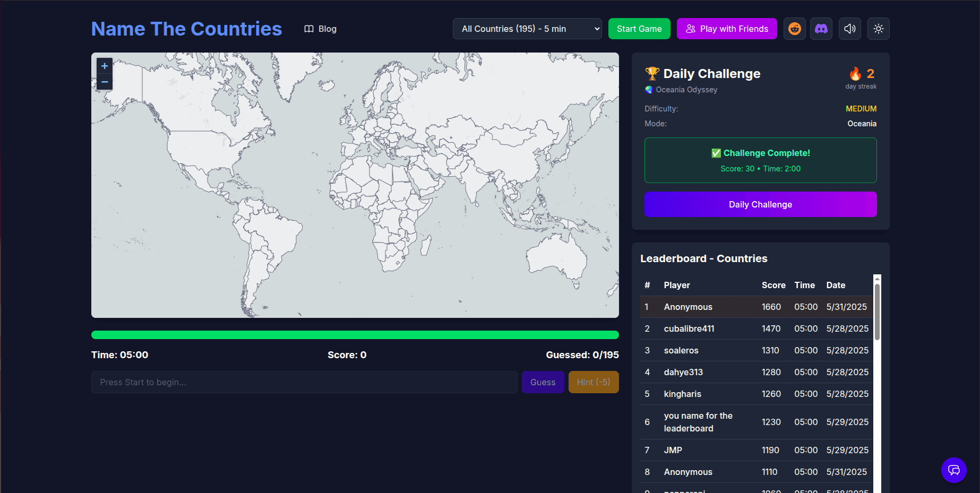
Task: Click the Date column header
Action: (x=836, y=285)
